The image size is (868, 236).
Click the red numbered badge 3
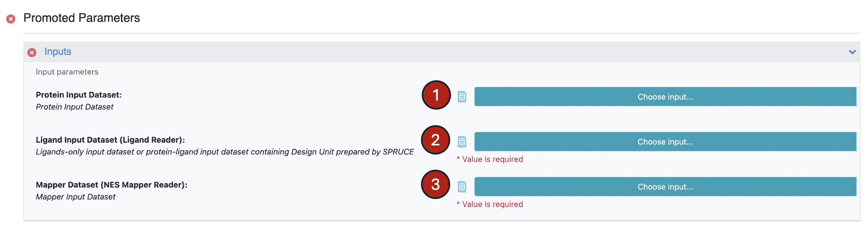pos(436,184)
